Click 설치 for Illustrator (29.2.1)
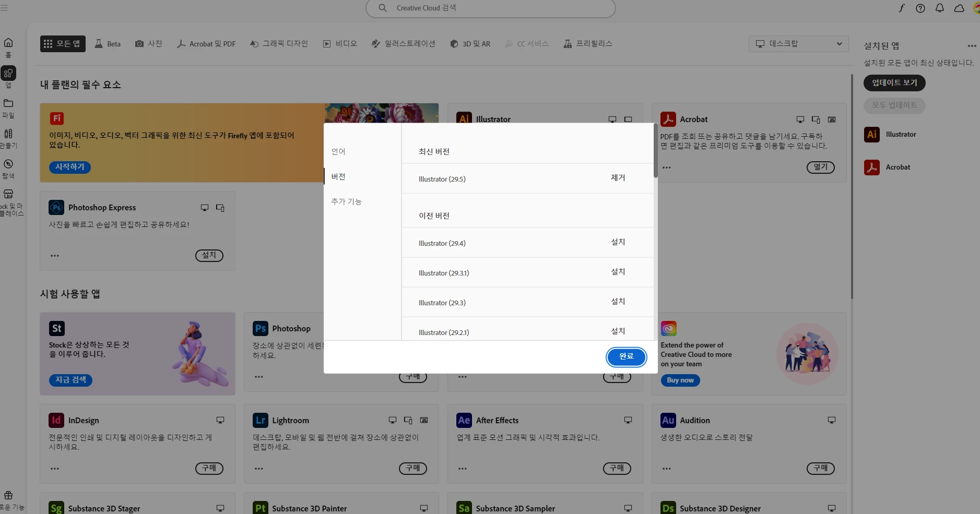 618,331
